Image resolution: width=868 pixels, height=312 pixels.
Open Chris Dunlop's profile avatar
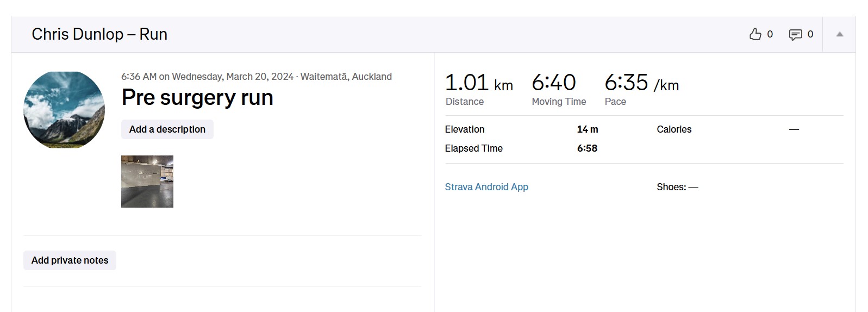[x=64, y=109]
